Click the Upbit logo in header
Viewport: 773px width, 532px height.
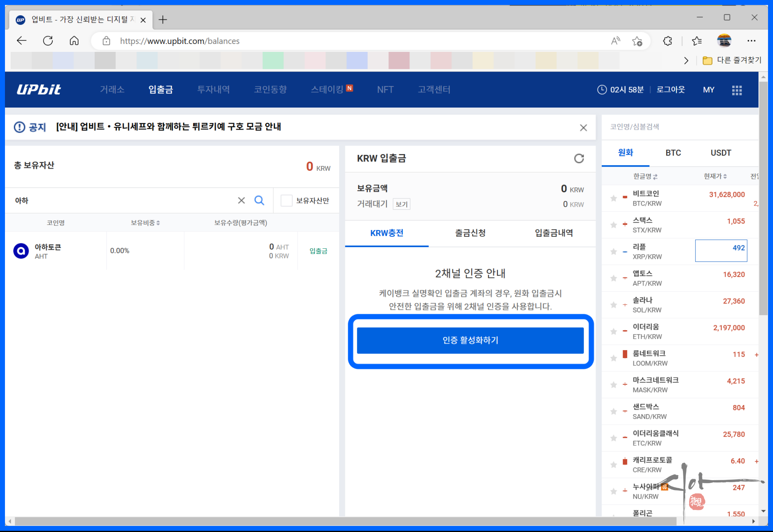(x=39, y=90)
